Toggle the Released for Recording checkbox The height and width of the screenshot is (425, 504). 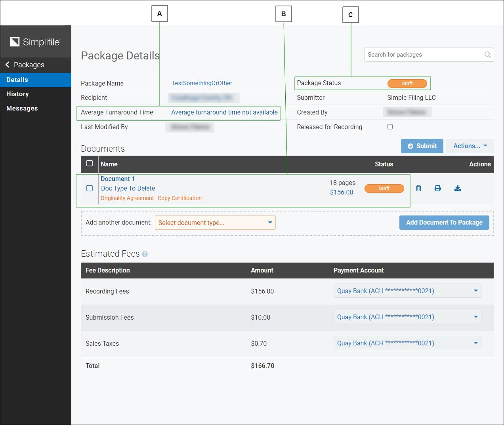point(390,127)
